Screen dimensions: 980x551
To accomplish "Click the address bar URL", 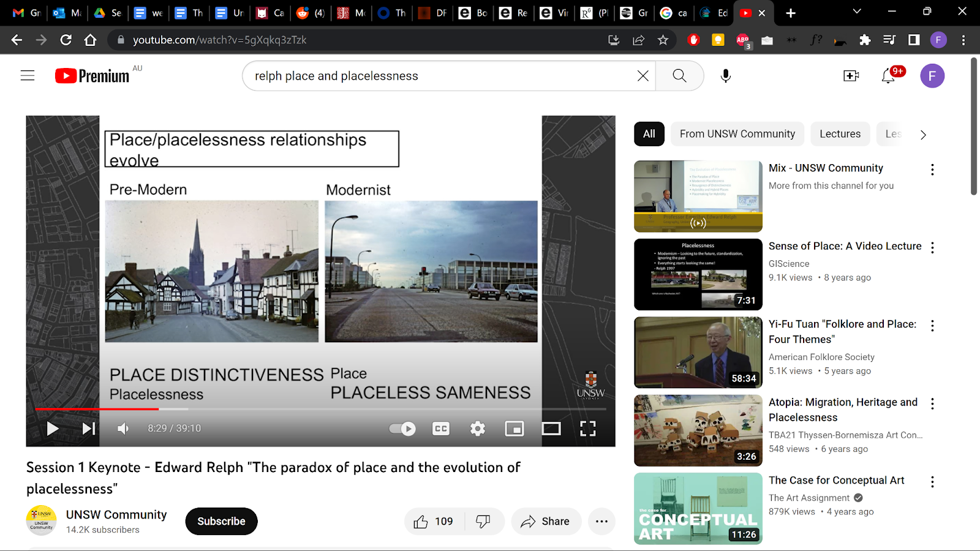I will click(219, 40).
